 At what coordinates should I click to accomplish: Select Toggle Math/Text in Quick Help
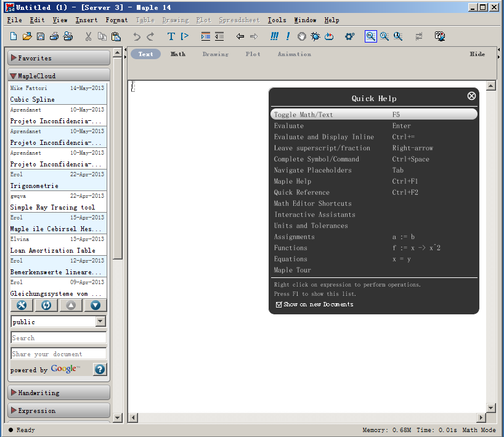coord(374,115)
